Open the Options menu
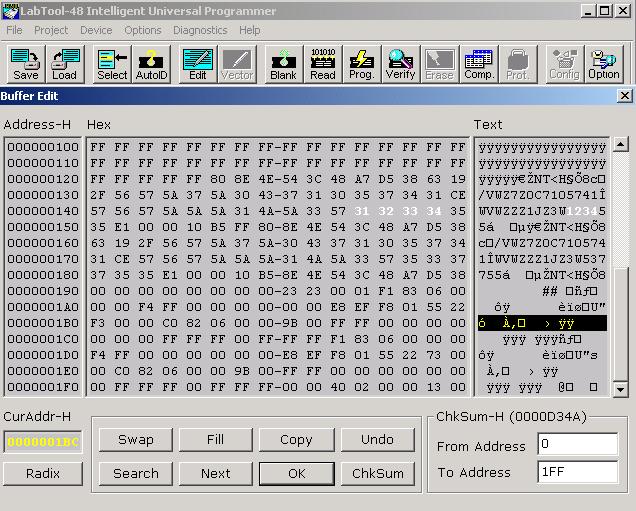 pos(143,30)
